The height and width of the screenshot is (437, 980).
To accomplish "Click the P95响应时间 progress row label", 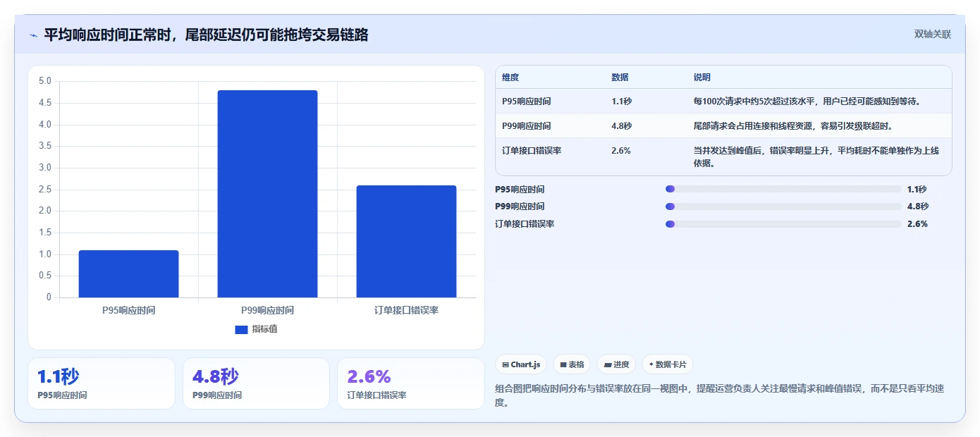I will point(520,190).
